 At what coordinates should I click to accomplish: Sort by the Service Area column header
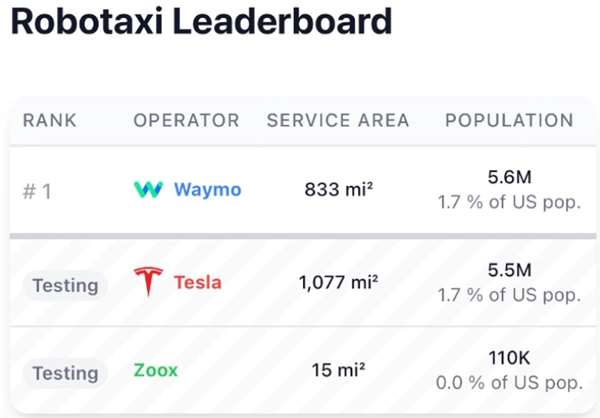(x=338, y=121)
